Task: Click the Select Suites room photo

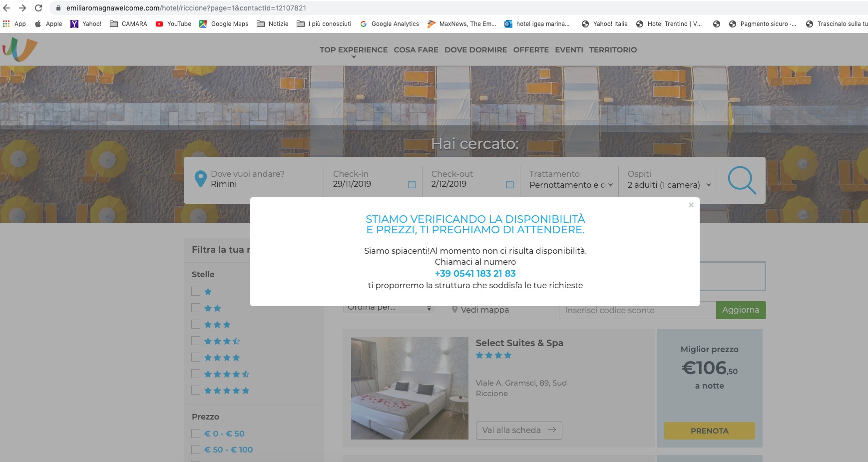Action: pos(410,388)
